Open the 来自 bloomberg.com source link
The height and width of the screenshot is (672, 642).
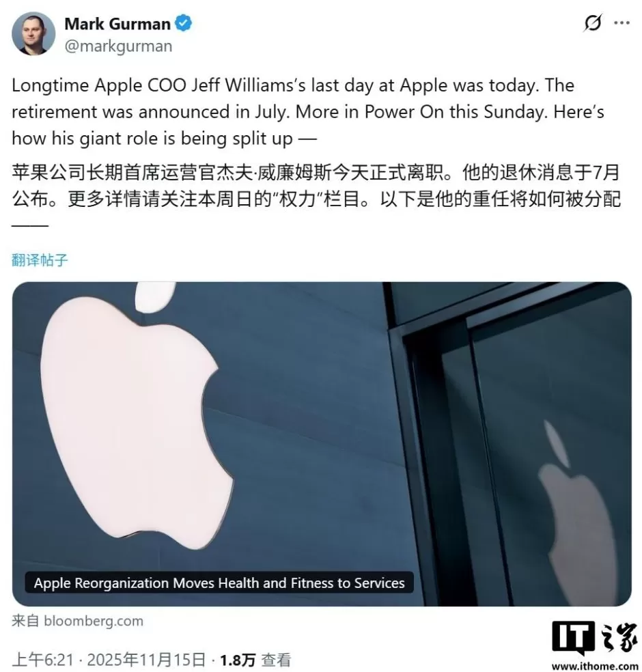click(x=78, y=621)
